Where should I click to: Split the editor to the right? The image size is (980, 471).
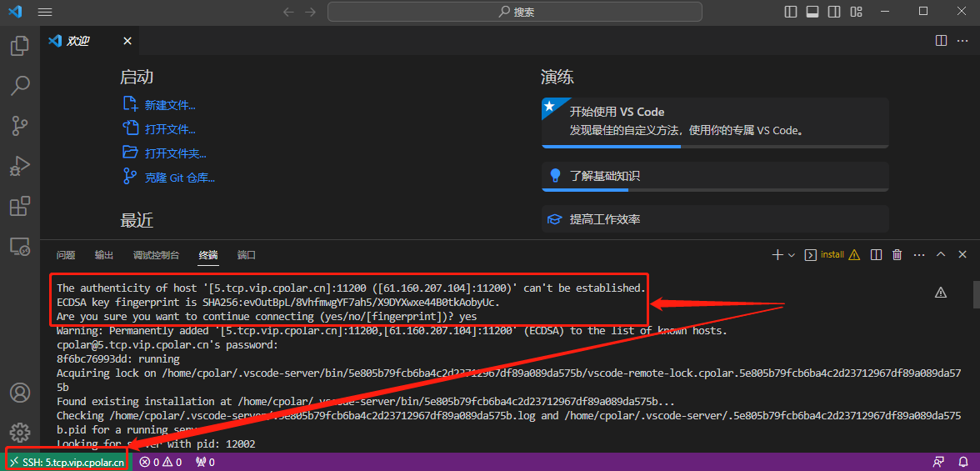[x=941, y=41]
